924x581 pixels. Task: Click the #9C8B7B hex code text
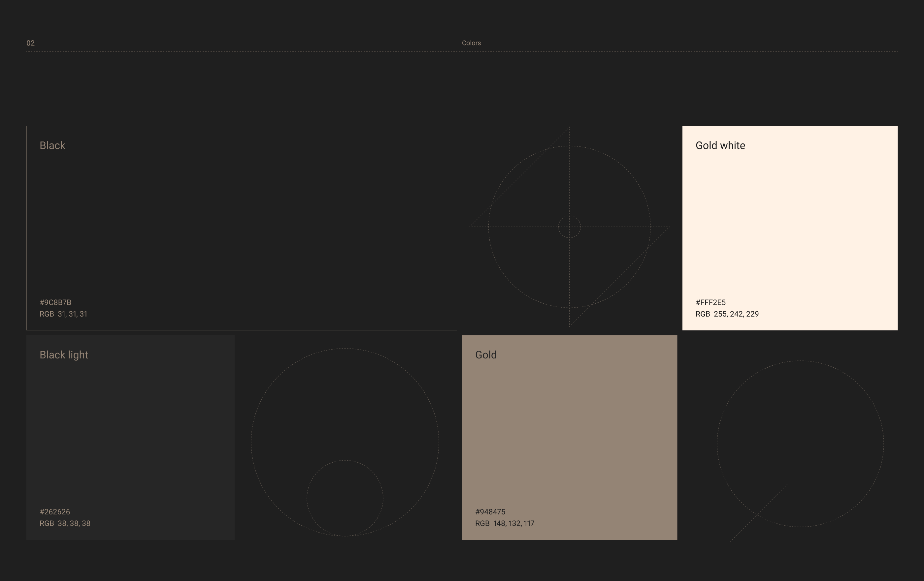point(55,302)
